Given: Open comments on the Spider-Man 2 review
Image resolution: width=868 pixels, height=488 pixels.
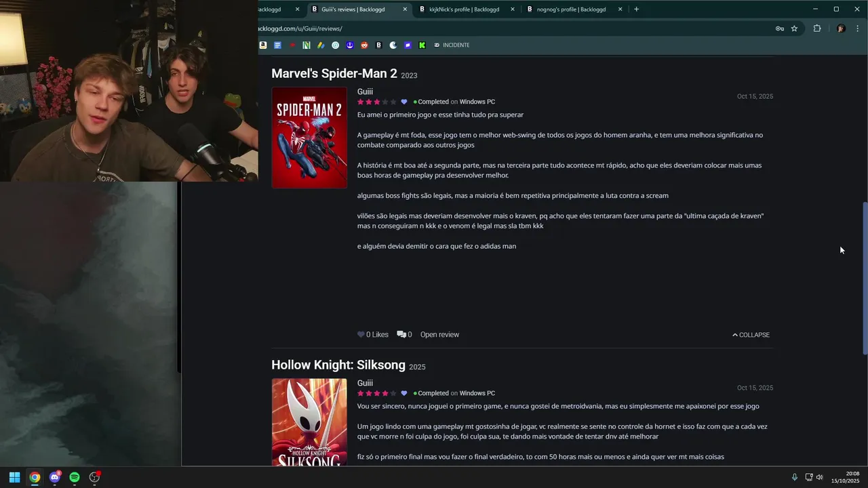Looking at the screenshot, I should tap(404, 335).
